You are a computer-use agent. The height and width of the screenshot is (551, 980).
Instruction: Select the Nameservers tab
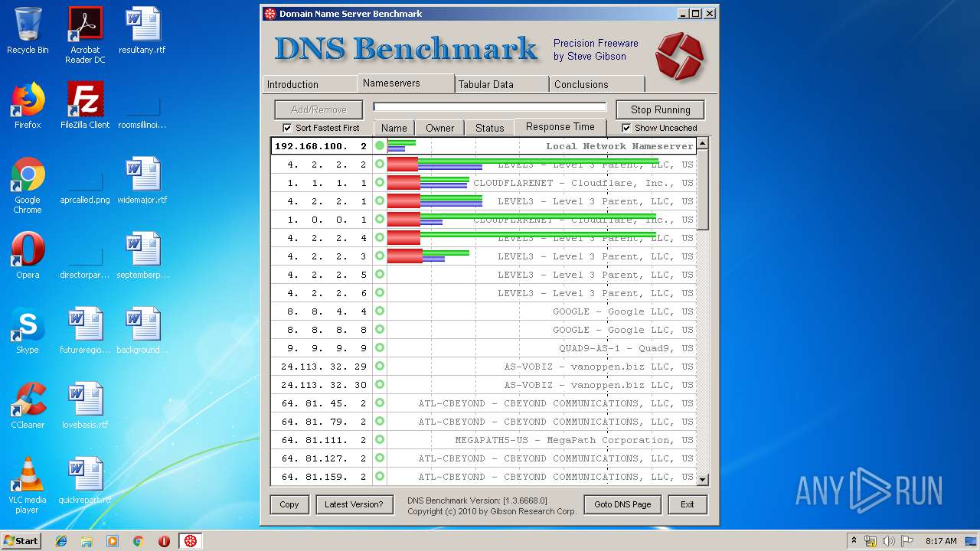pos(406,83)
